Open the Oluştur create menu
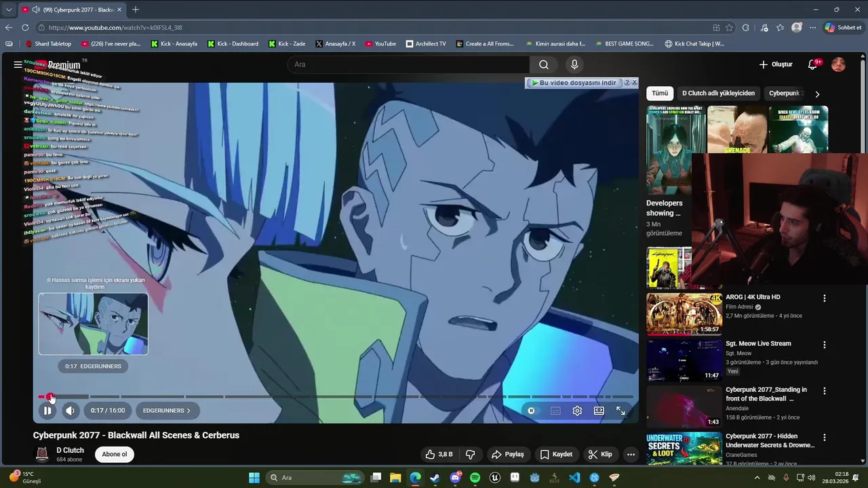868x488 pixels. point(776,64)
